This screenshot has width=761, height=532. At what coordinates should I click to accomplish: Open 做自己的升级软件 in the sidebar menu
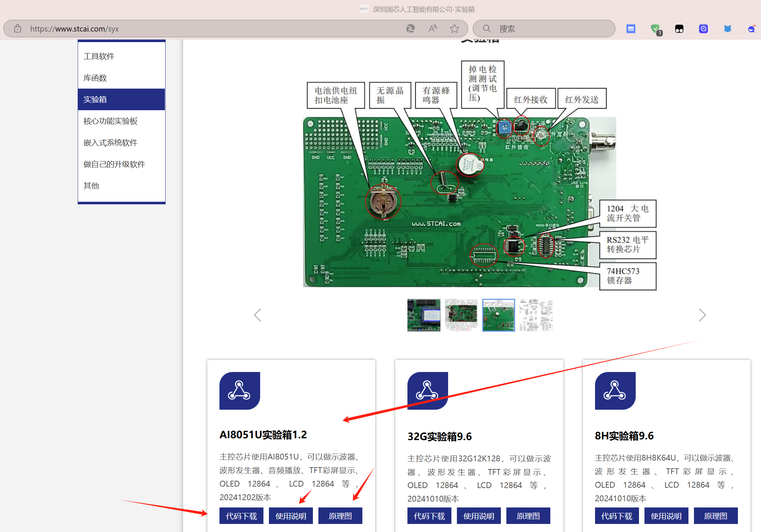pyautogui.click(x=121, y=164)
